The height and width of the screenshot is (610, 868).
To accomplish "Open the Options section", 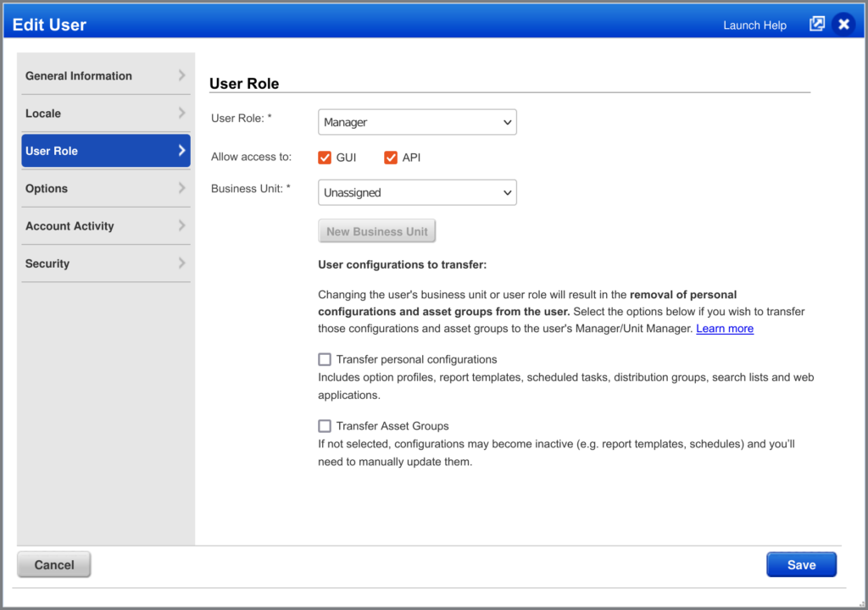I will (x=106, y=188).
